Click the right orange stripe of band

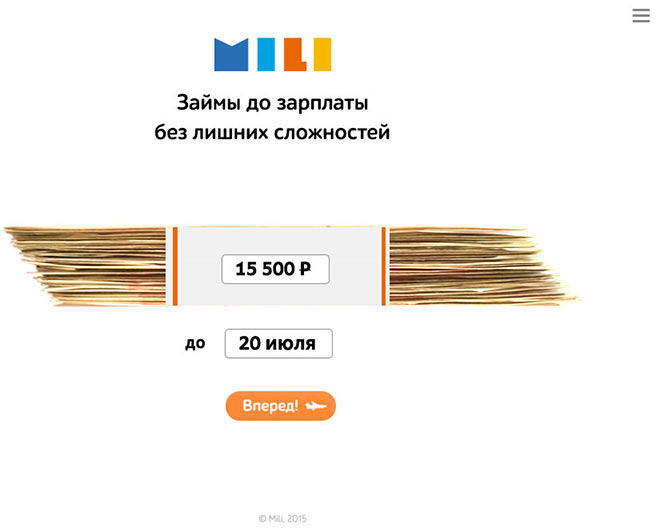pyautogui.click(x=384, y=265)
